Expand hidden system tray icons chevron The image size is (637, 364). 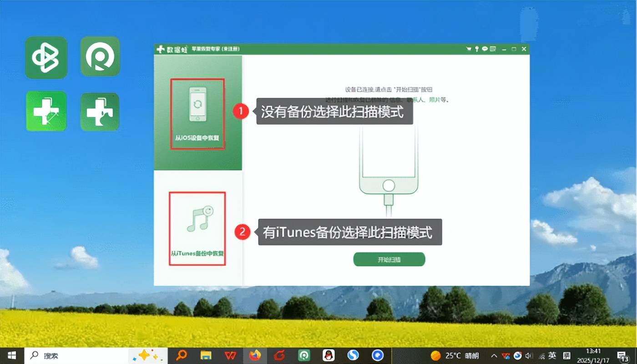tap(495, 355)
